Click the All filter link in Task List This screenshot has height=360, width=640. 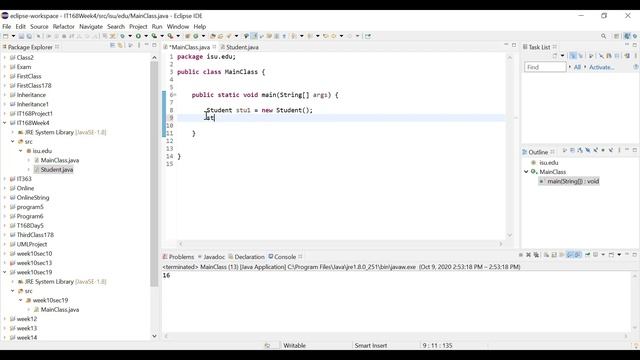[x=577, y=67]
